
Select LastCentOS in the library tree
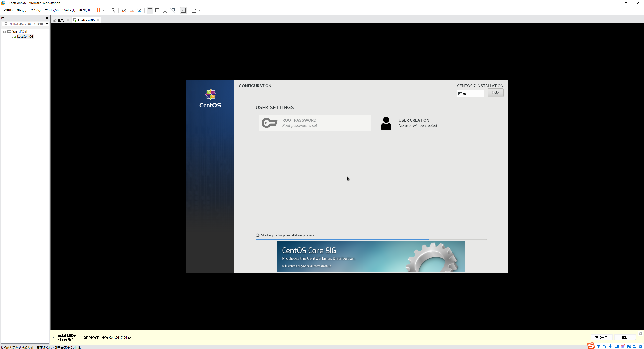click(x=25, y=37)
